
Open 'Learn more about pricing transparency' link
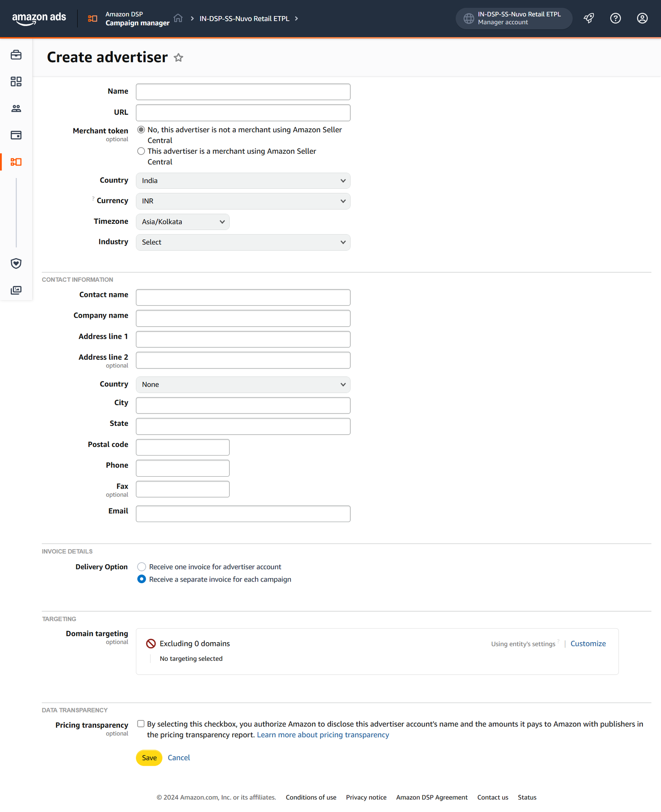click(323, 735)
